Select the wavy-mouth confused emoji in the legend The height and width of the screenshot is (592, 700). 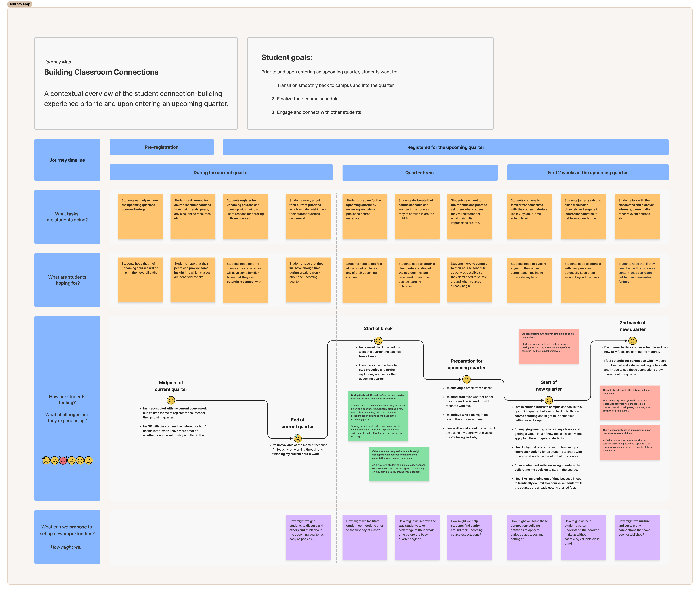point(54,460)
